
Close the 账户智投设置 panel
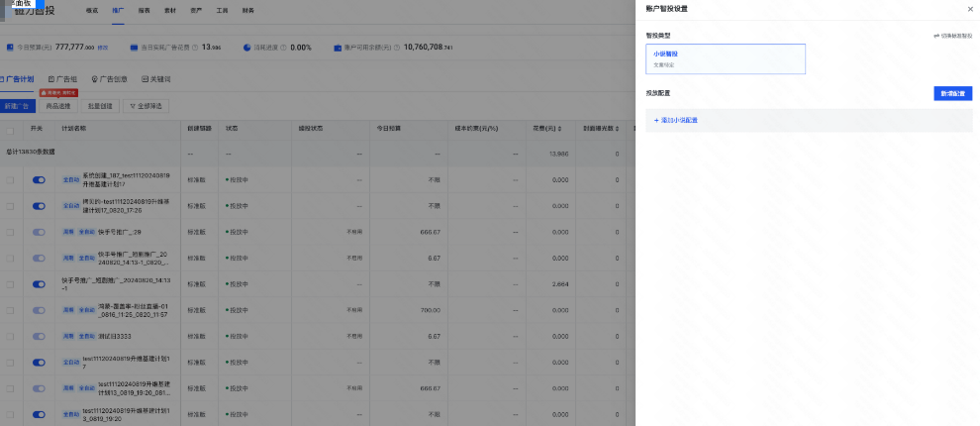[x=969, y=9]
